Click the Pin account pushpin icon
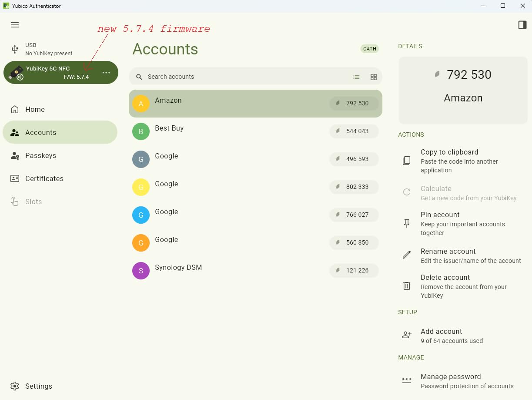The height and width of the screenshot is (400, 532). click(407, 224)
